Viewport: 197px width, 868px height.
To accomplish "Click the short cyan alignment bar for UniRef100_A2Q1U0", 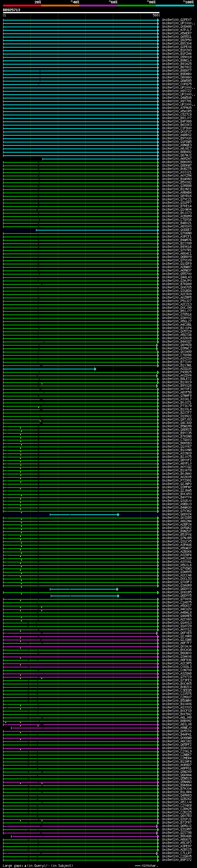I will pos(50,369).
